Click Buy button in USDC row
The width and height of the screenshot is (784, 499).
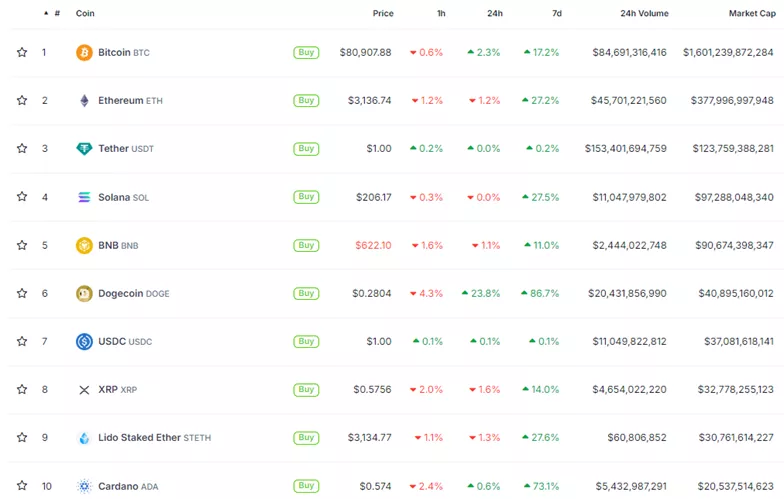pos(306,342)
